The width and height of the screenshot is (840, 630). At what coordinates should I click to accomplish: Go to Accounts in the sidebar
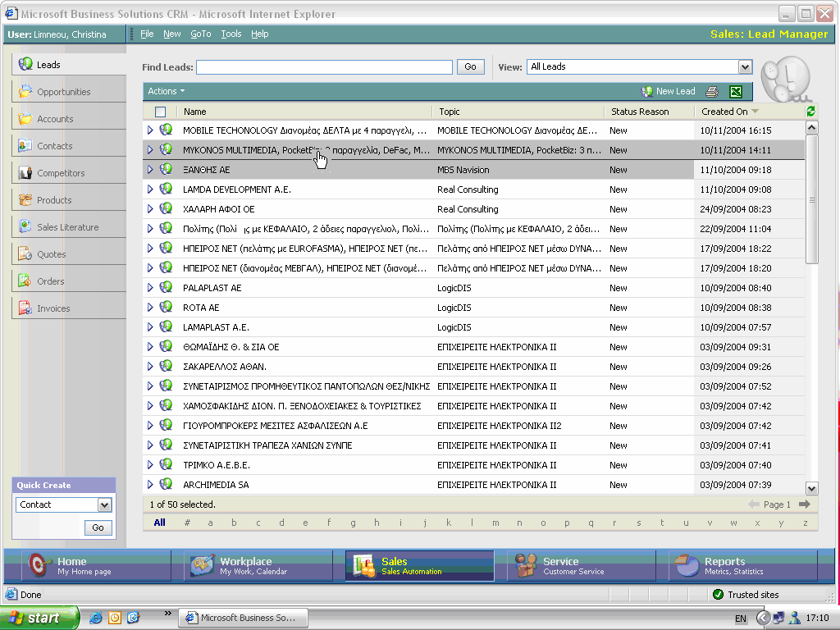click(x=69, y=119)
